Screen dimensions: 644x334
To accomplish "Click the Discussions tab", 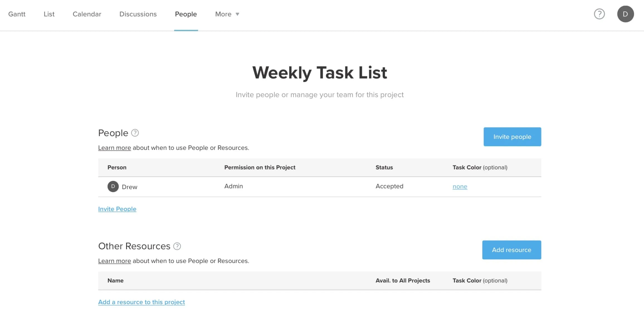I will (x=138, y=14).
